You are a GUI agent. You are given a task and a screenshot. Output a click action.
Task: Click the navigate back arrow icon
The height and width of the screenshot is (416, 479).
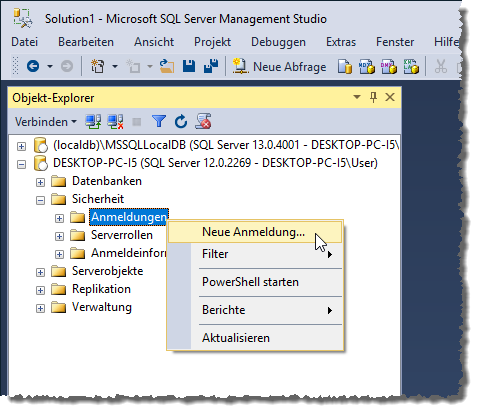click(x=33, y=66)
